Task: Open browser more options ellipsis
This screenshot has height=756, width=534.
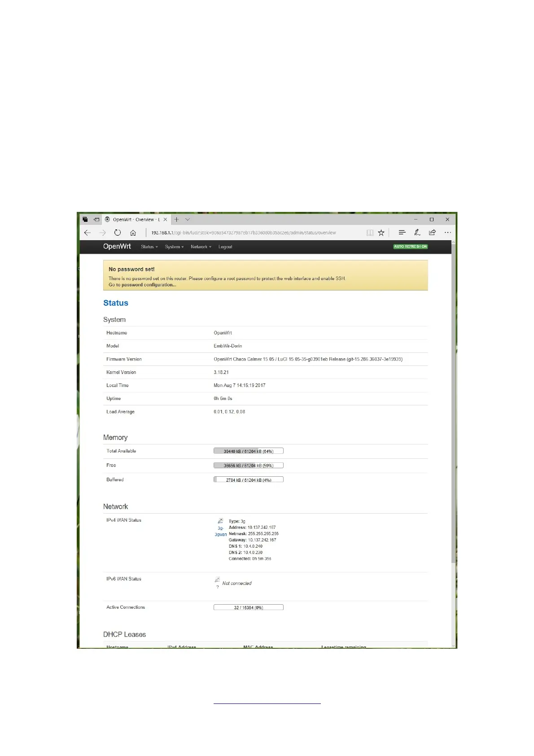Action: [448, 233]
